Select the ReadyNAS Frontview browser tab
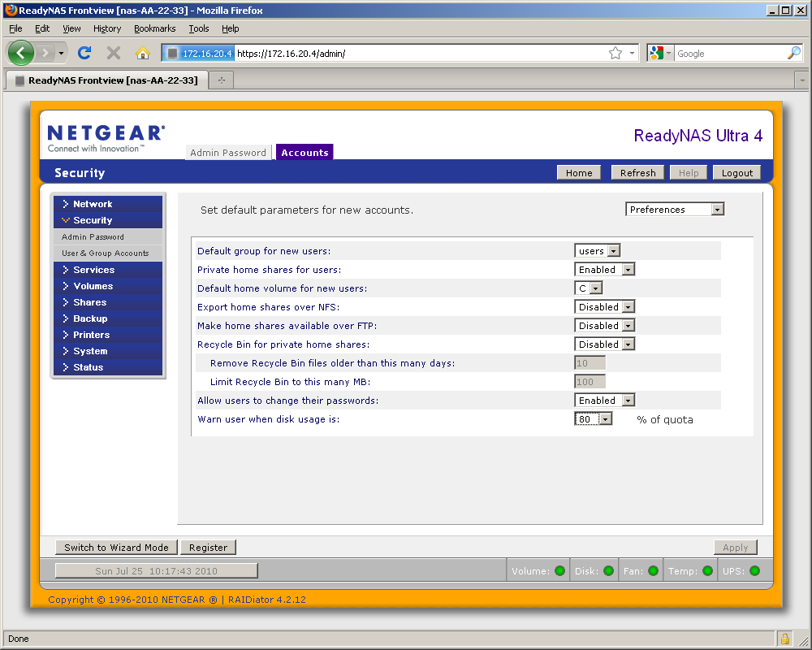The height and width of the screenshot is (650, 812). click(x=106, y=80)
